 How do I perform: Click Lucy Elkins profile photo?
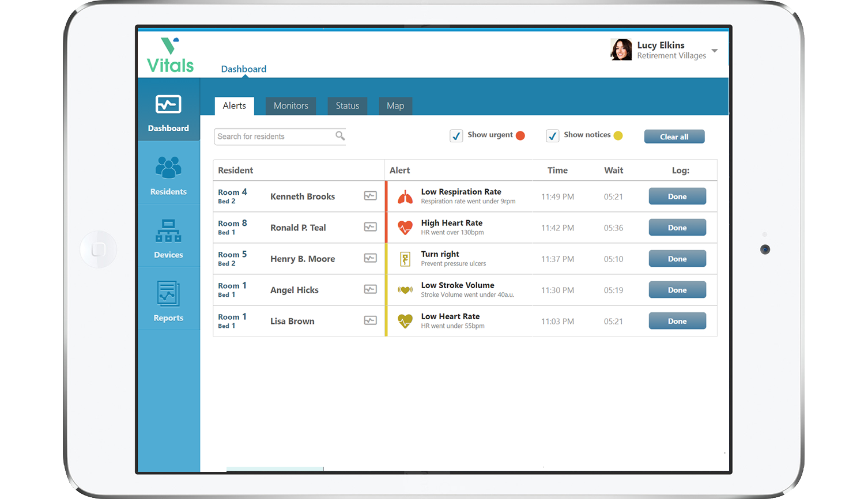[x=621, y=50]
